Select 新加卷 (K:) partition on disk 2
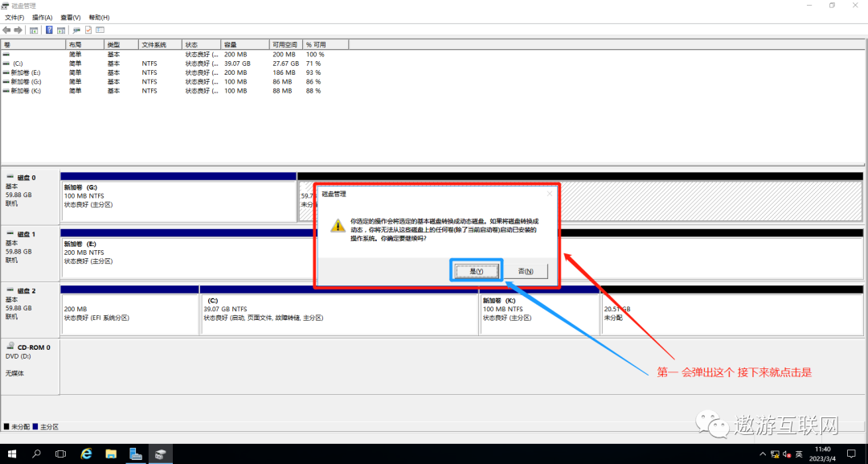This screenshot has height=464, width=868. (540, 313)
